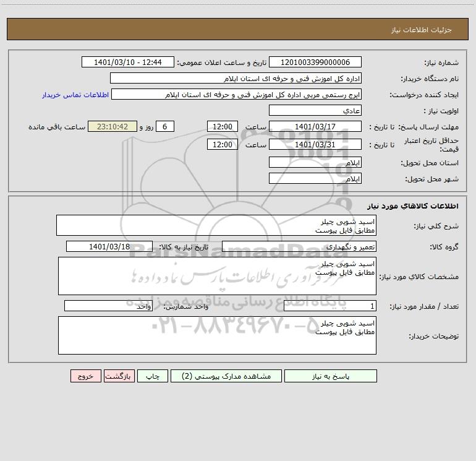Click the مهلت ارسال پاسخ label
Viewport: 476px width, 461px height.
(428, 127)
